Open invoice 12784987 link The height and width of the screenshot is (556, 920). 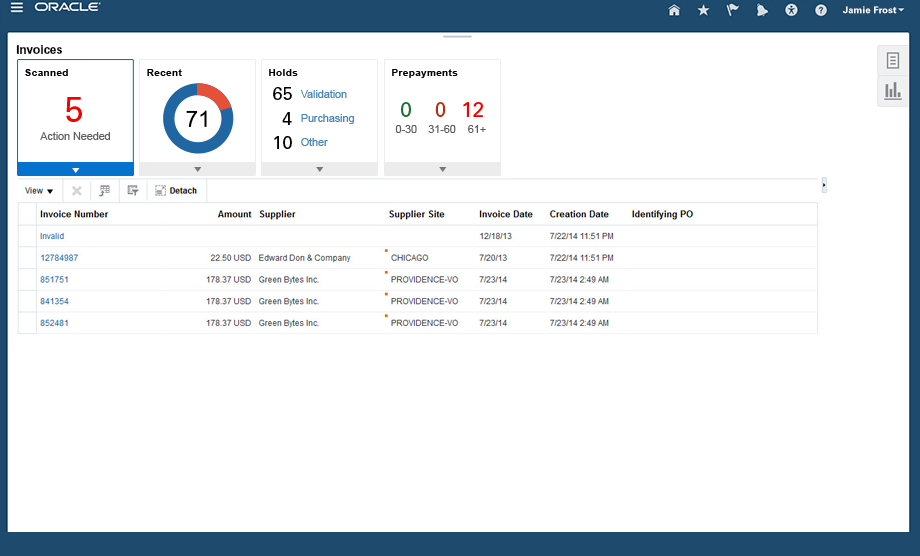59,258
